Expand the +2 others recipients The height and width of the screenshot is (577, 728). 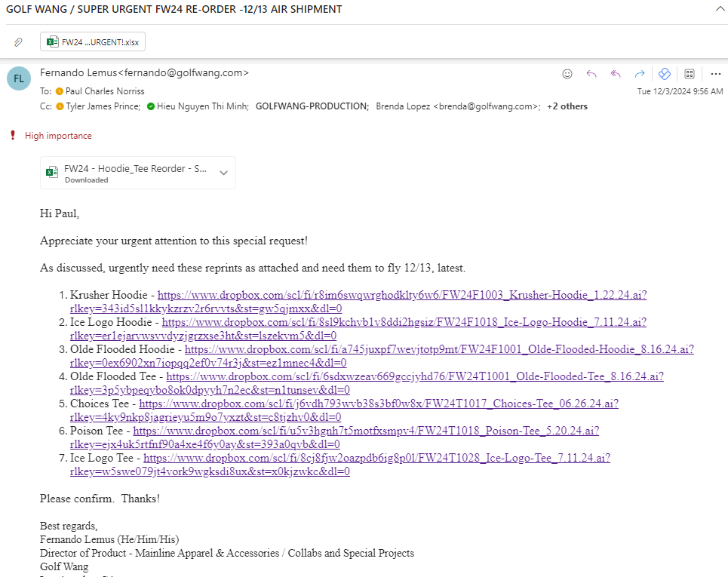[x=567, y=106]
